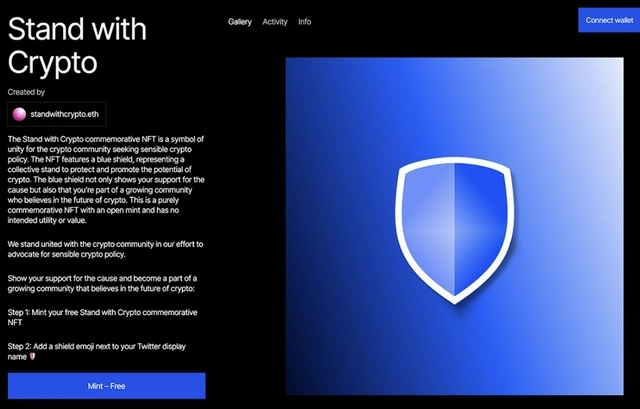
Task: Click the pink creator avatar icon
Action: pos(19,116)
